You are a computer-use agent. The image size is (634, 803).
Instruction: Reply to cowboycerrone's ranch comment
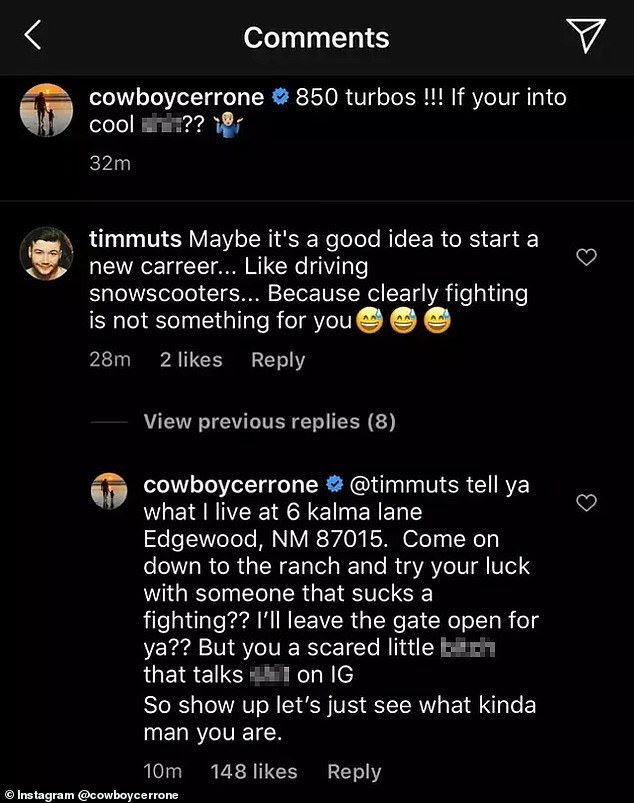pyautogui.click(x=354, y=772)
